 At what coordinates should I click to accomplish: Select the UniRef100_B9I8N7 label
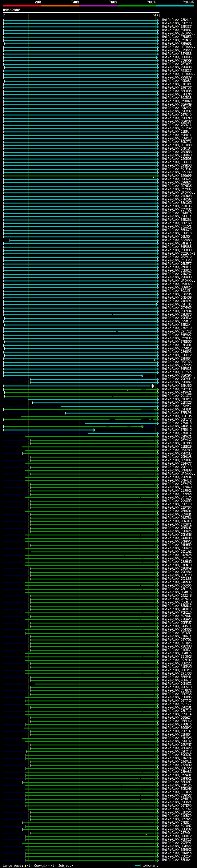(x=177, y=826)
